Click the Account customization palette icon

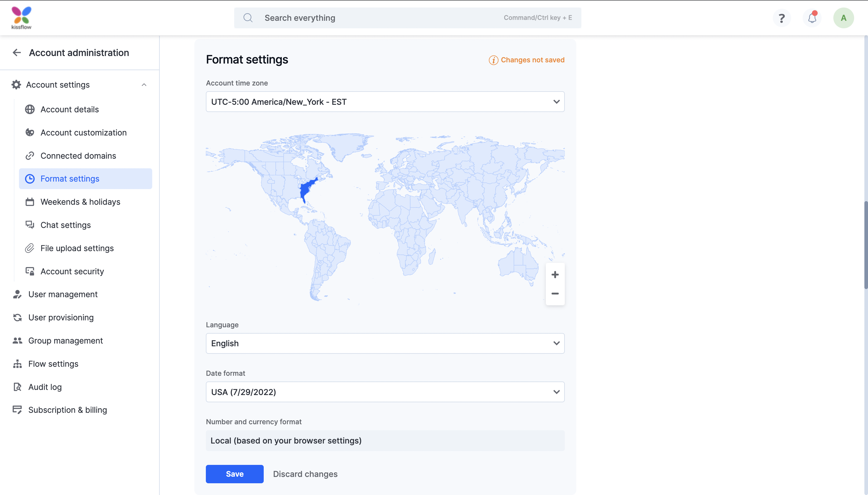click(x=30, y=132)
